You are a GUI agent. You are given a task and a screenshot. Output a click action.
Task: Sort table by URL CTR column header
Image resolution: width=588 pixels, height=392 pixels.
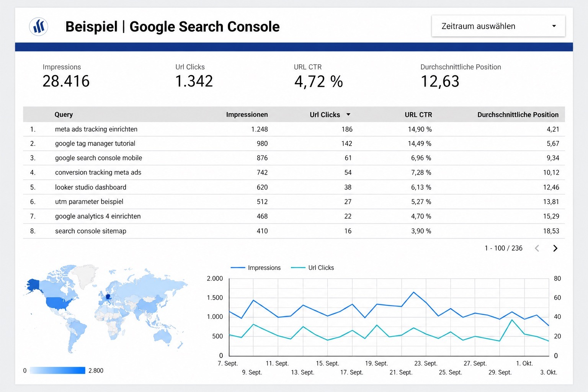pos(418,114)
